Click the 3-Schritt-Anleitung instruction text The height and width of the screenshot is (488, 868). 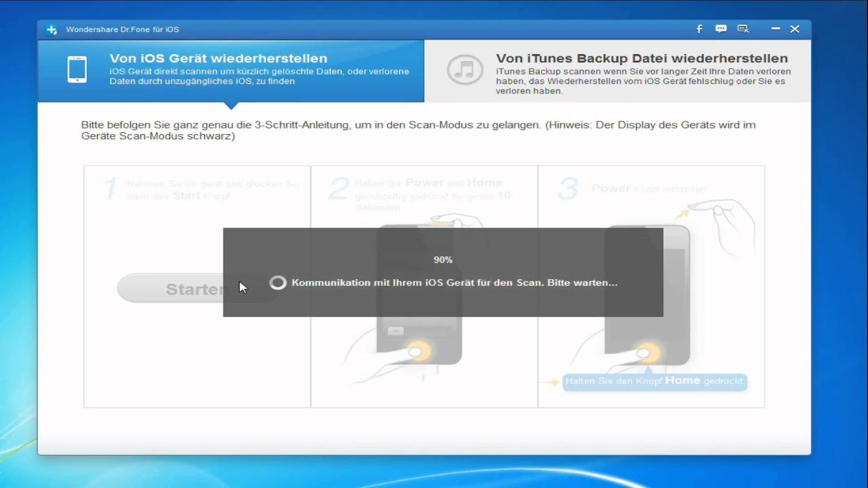[x=418, y=130]
